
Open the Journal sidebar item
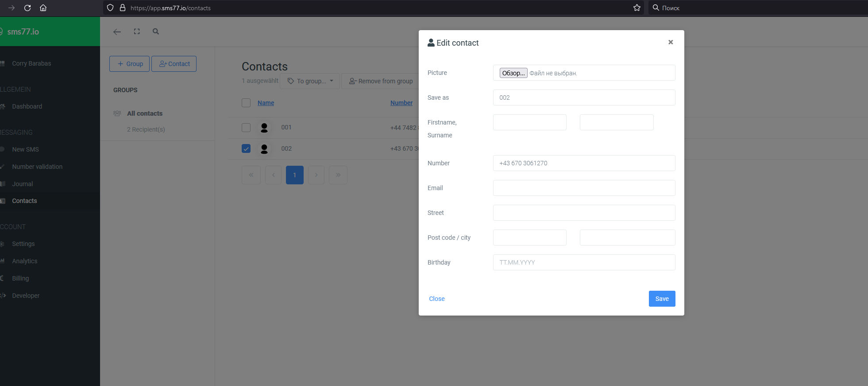tap(22, 184)
